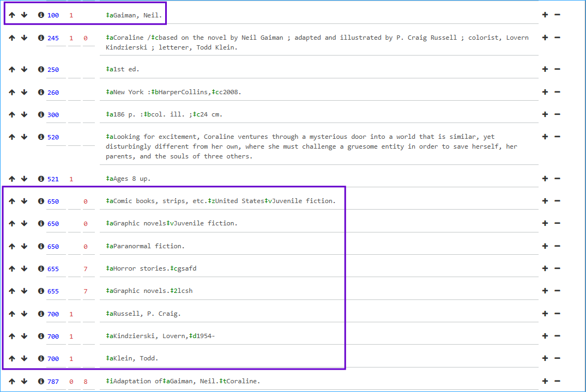This screenshot has width=586, height=392.
Task: Add a field below the 787 adaptation entry
Action: pos(545,381)
